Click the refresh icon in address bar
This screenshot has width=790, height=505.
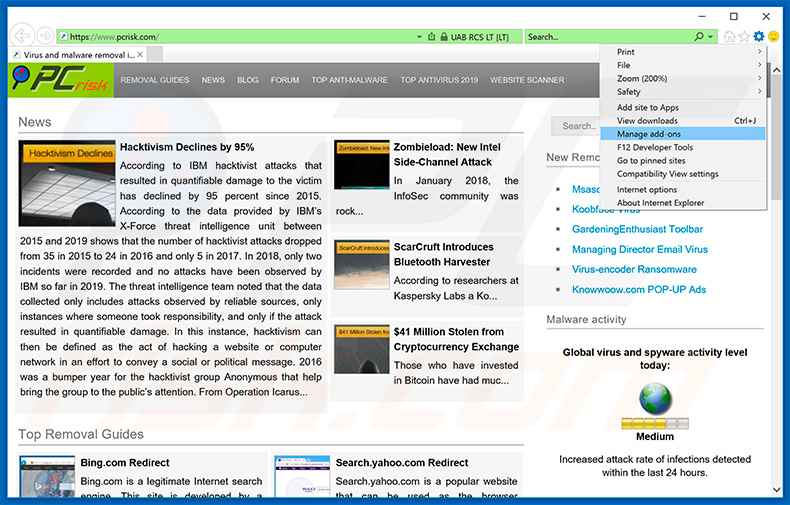pyautogui.click(x=431, y=37)
